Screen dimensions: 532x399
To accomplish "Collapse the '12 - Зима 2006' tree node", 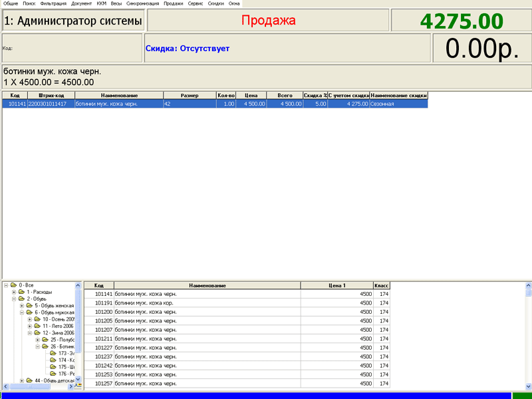I will 29,333.
